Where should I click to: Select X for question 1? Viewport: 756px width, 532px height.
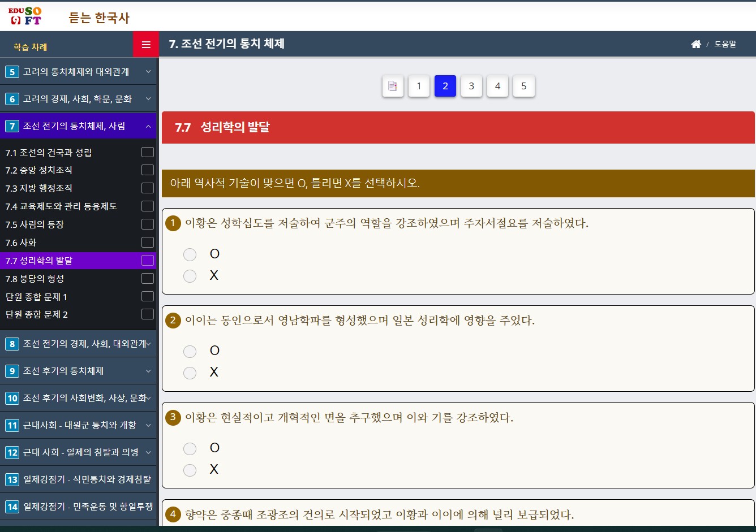(x=190, y=276)
